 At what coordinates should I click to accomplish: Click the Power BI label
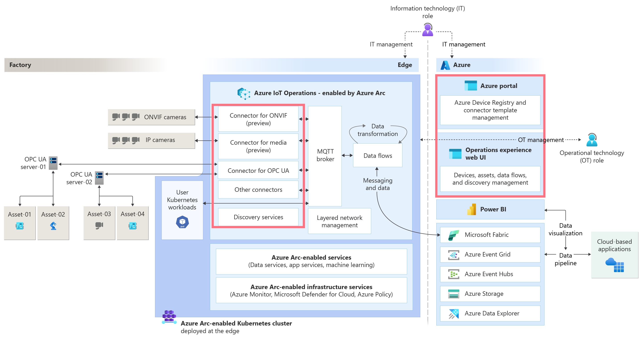pos(493,209)
